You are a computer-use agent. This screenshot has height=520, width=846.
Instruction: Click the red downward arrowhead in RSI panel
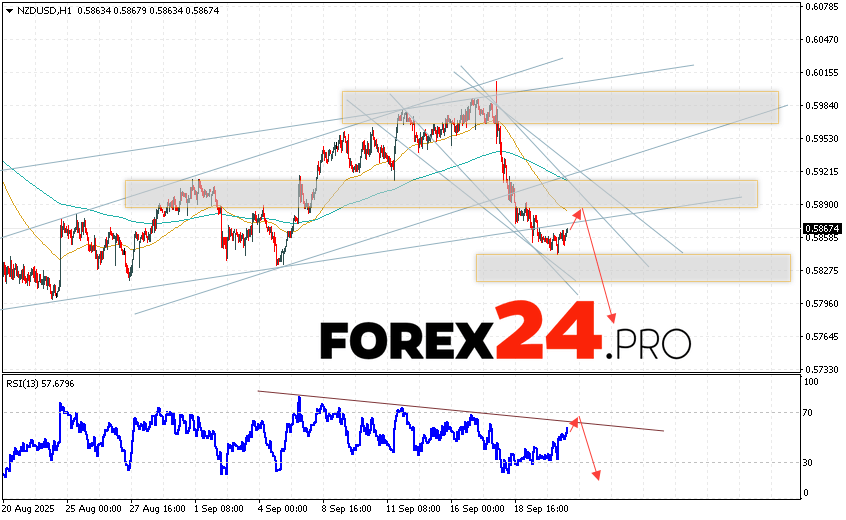[597, 474]
